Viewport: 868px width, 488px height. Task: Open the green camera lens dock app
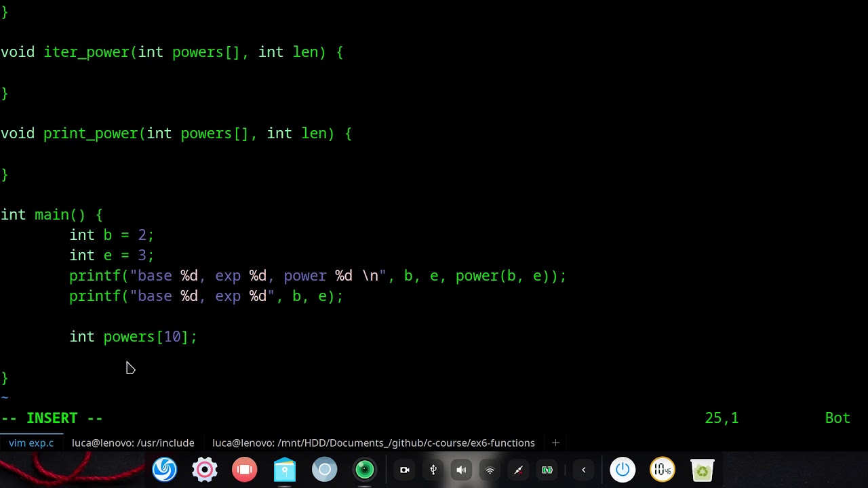[365, 470]
